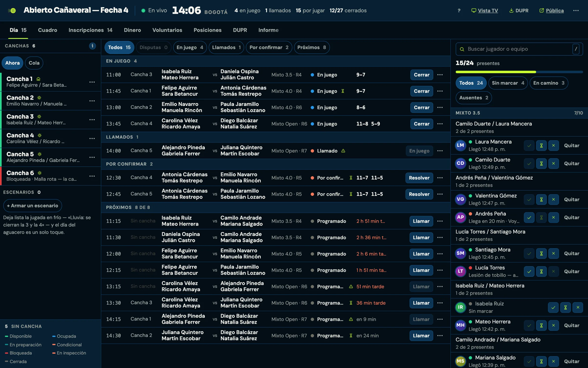Open more options for 13:45 Cancha 4 match
588x368 pixels.
tap(440, 124)
